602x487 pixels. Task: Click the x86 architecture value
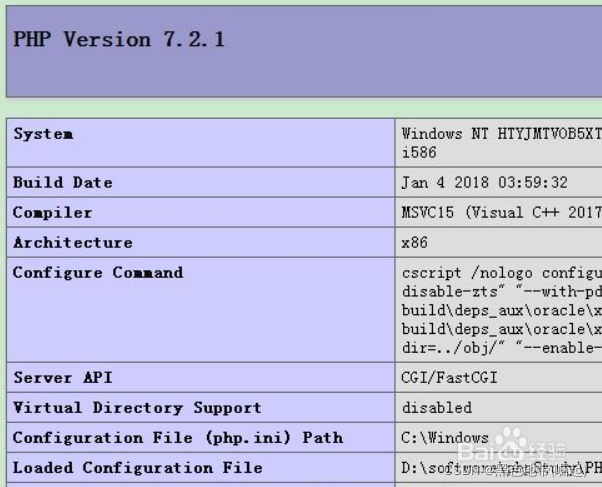[x=415, y=243]
